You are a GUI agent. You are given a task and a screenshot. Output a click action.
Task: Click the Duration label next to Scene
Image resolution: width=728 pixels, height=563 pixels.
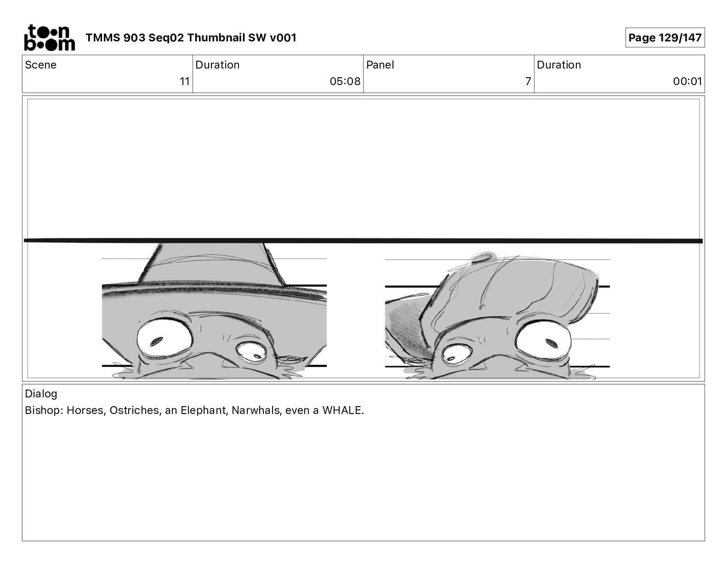[x=217, y=65]
